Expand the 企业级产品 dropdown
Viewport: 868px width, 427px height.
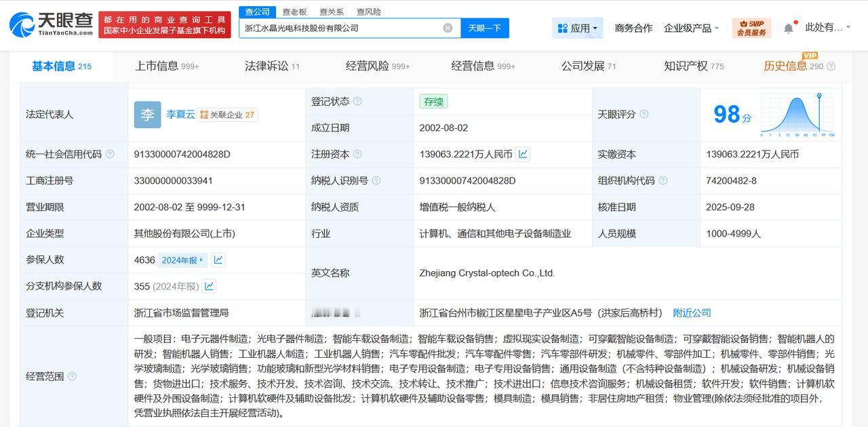click(691, 28)
